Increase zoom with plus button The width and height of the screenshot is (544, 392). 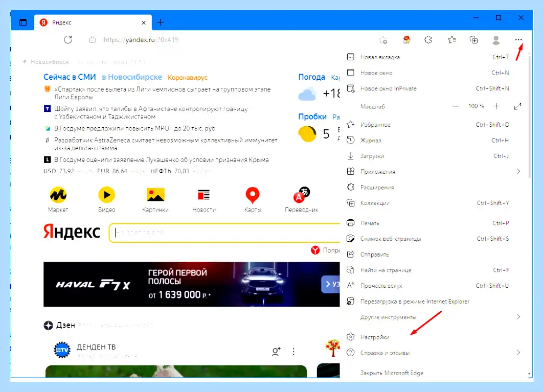pos(496,106)
